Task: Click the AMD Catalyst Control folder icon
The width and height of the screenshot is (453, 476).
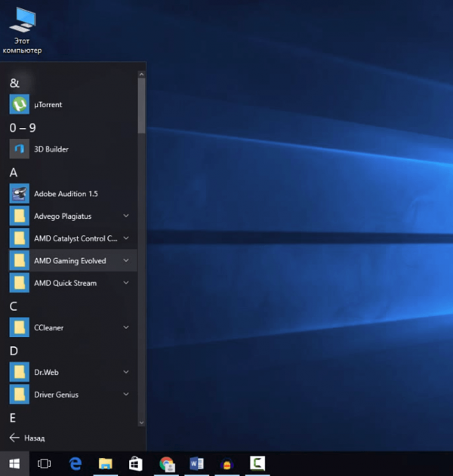Action: click(20, 238)
